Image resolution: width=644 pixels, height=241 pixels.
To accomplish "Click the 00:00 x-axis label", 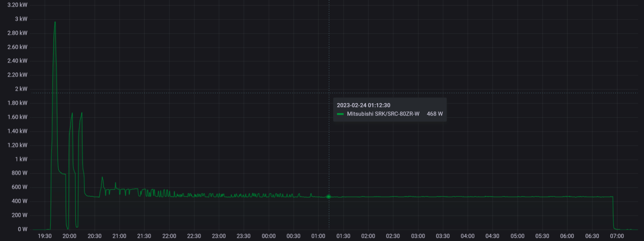I will (x=268, y=236).
